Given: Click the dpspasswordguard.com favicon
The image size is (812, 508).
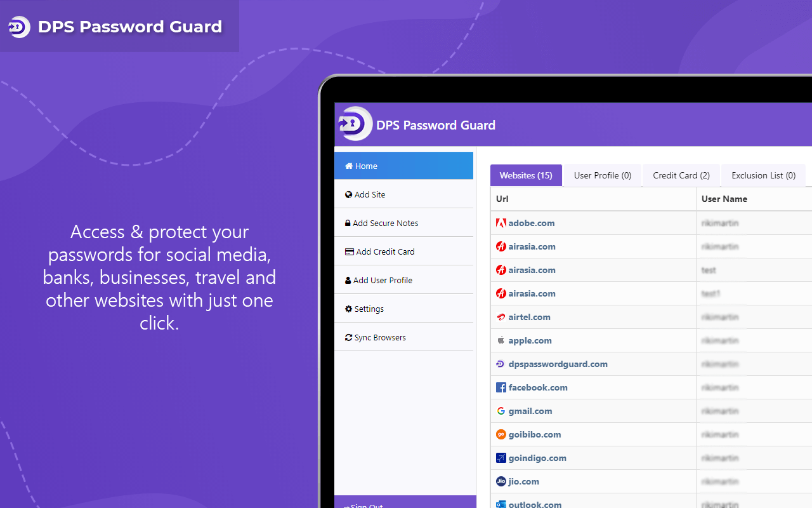Looking at the screenshot, I should [501, 364].
